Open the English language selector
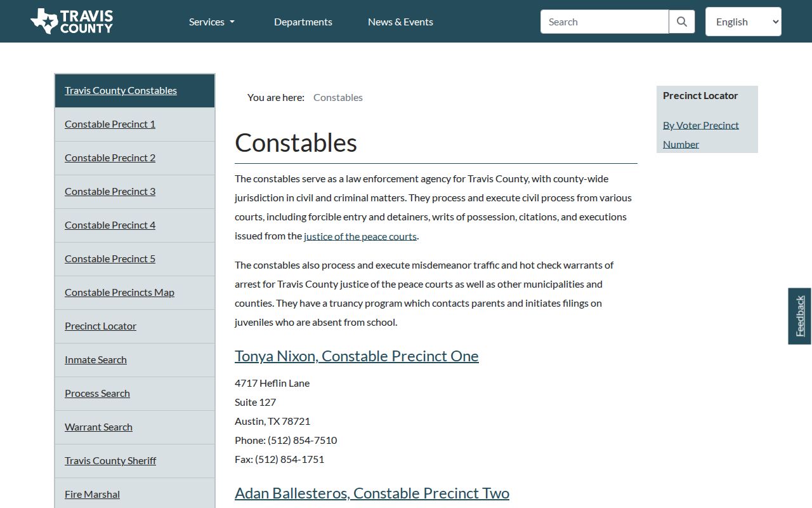The width and height of the screenshot is (812, 508). click(x=743, y=22)
